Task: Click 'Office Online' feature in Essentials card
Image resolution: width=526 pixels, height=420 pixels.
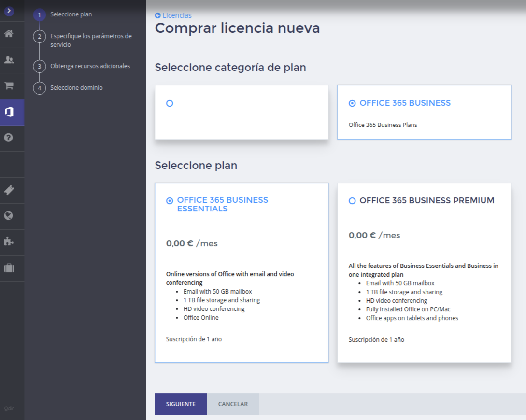Action: (201, 318)
